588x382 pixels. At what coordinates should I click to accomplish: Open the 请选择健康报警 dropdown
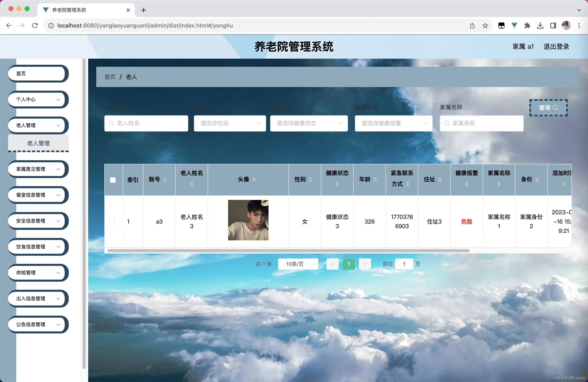point(393,123)
